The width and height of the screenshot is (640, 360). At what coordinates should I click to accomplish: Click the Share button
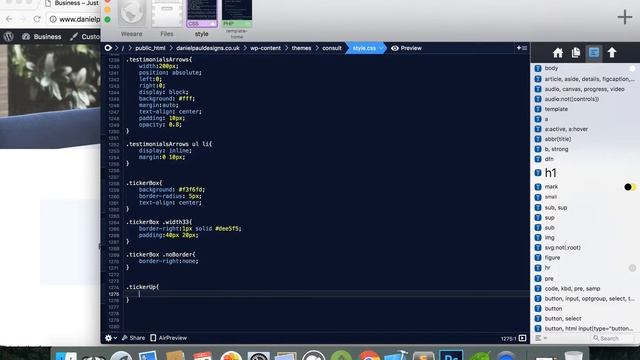(x=133, y=338)
